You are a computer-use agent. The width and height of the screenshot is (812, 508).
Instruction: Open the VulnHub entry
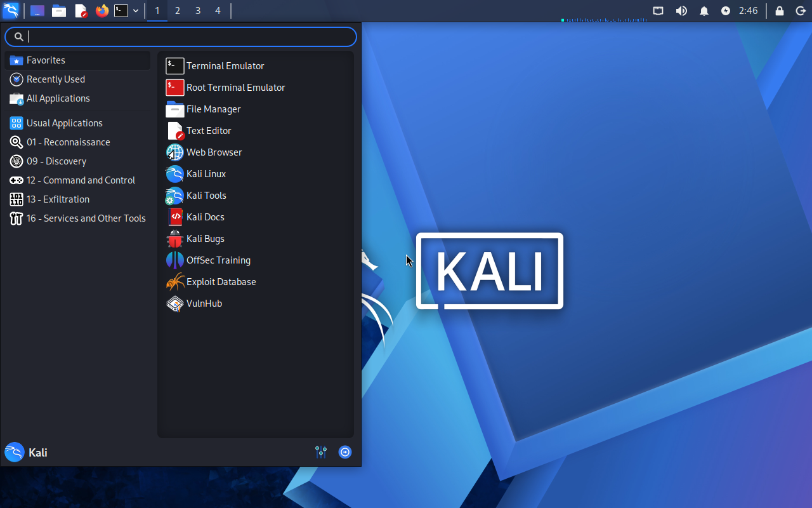pyautogui.click(x=204, y=304)
